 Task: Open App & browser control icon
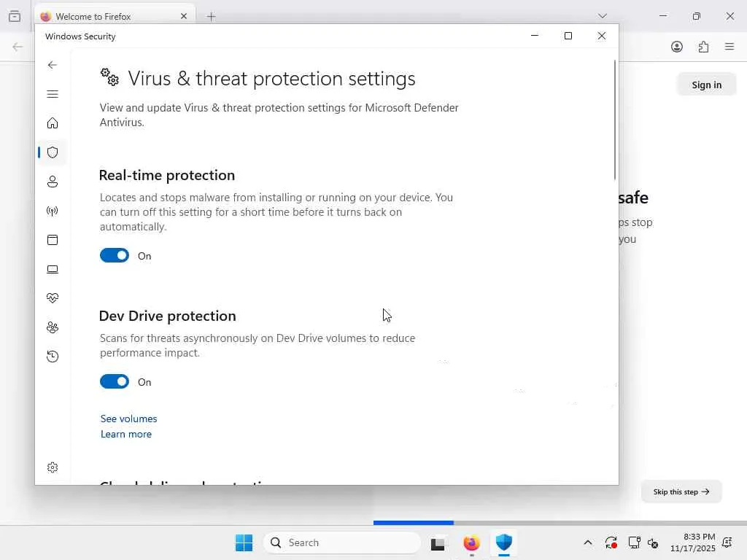pyautogui.click(x=53, y=239)
